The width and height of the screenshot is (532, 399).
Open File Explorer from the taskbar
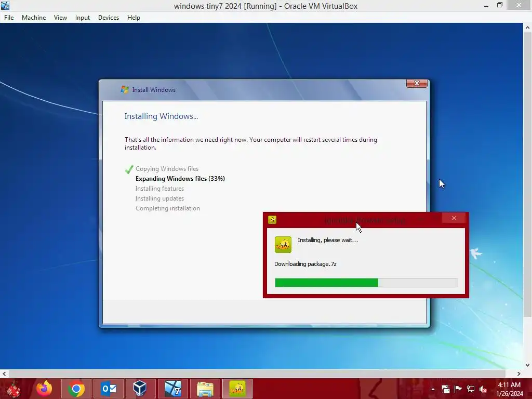pyautogui.click(x=205, y=389)
